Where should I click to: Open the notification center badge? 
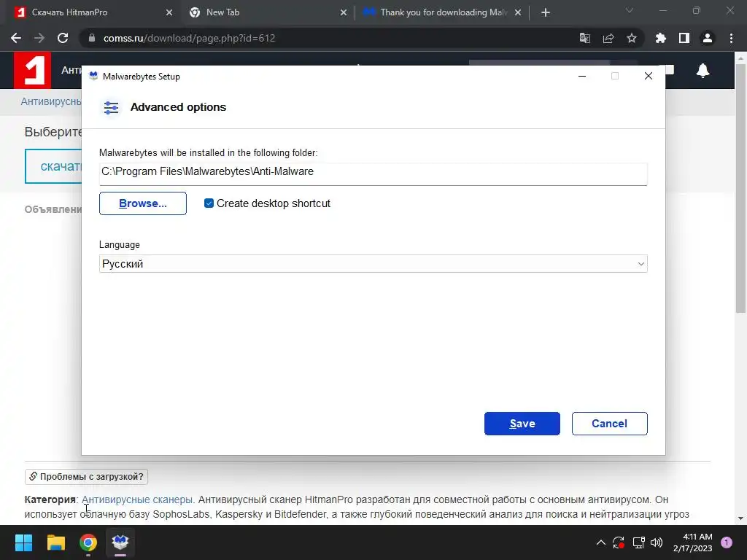pos(727,542)
